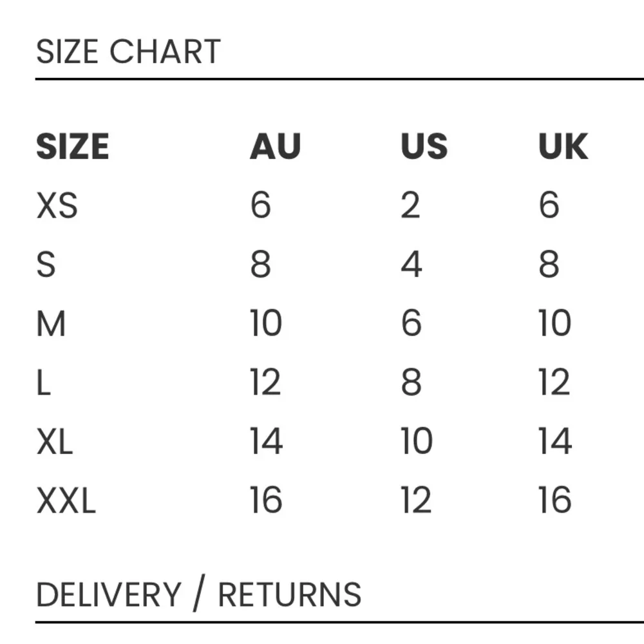Click the AU column header

click(x=275, y=147)
